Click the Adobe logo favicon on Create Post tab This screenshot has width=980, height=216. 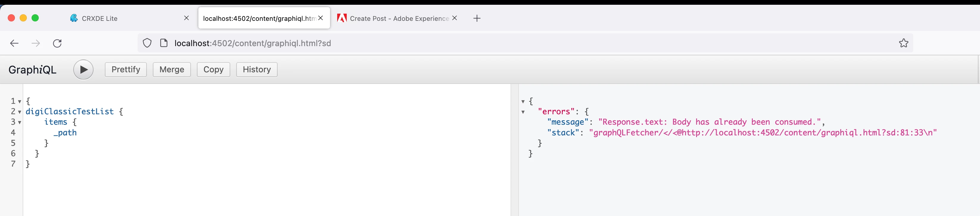[x=342, y=18]
